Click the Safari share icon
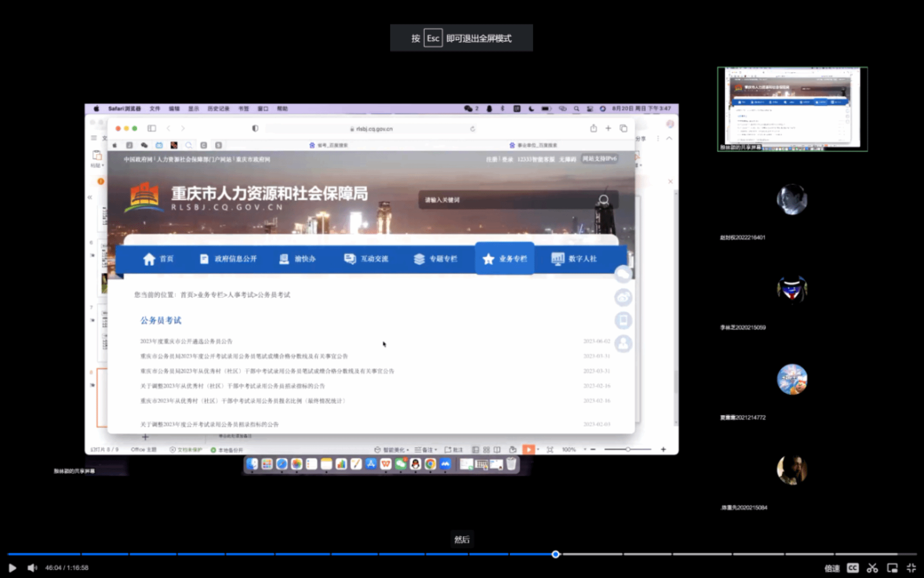This screenshot has height=578, width=924. pos(593,129)
